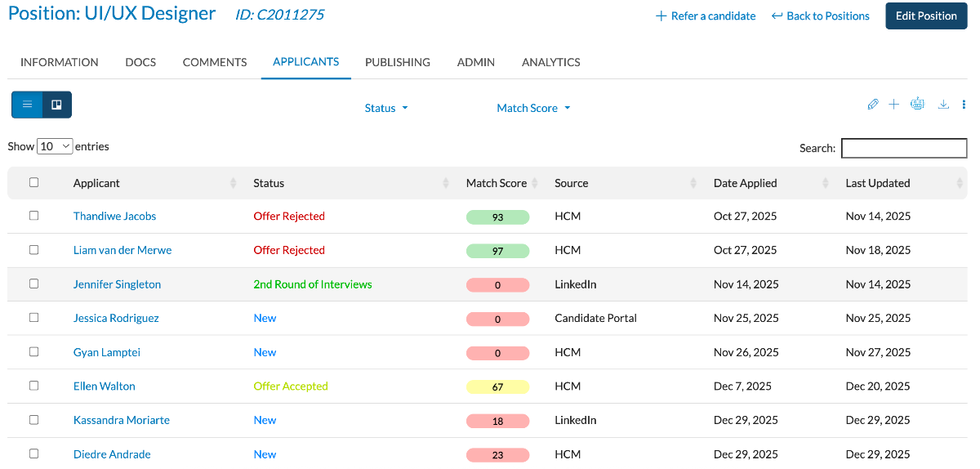Switch to board view
The height and width of the screenshot is (469, 980).
coord(57,105)
